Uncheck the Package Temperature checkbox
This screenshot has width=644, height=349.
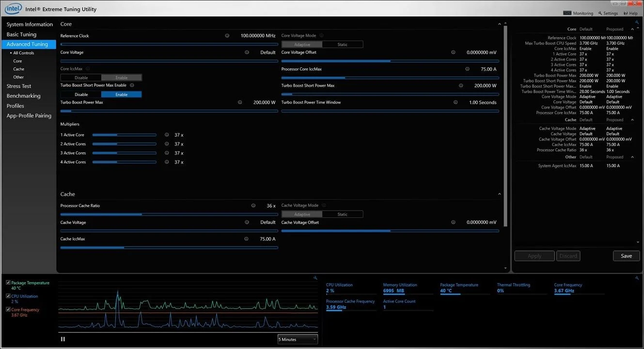pos(8,283)
